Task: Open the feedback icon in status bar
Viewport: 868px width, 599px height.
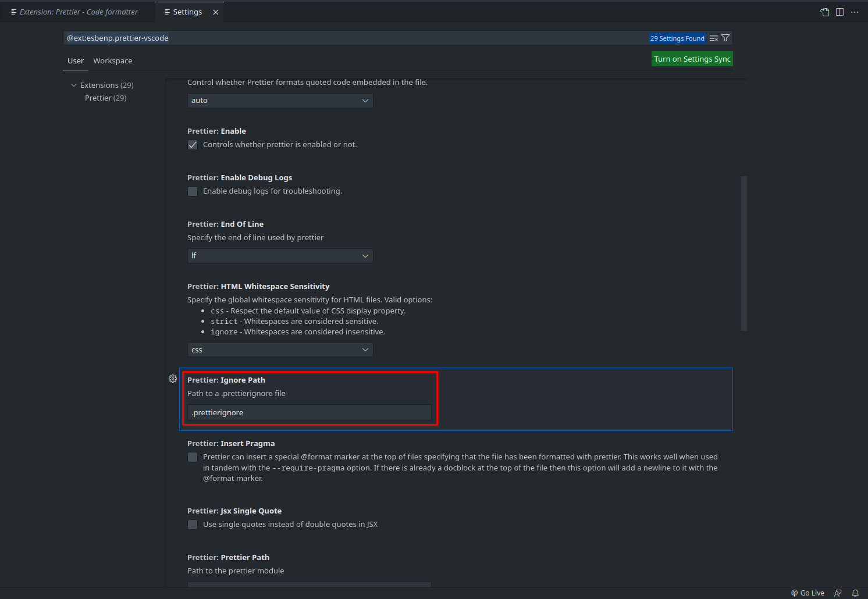Action: (x=838, y=593)
